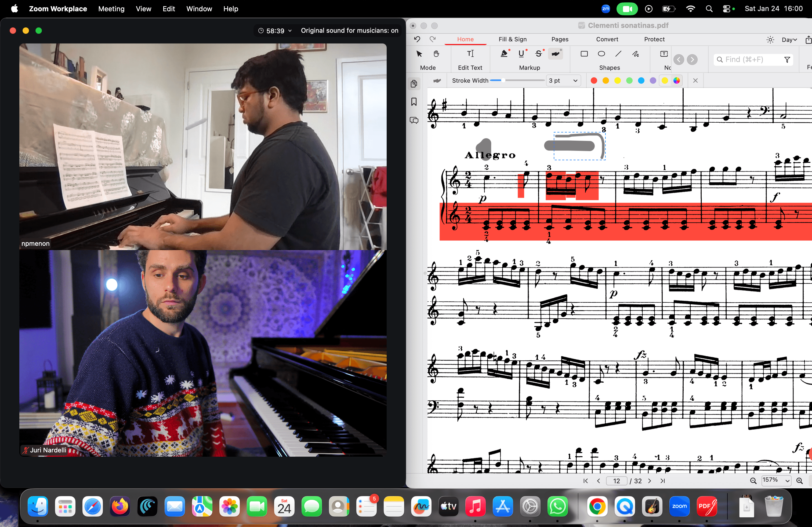Select the freehand pencil shape tool
812x527 pixels.
(635, 54)
